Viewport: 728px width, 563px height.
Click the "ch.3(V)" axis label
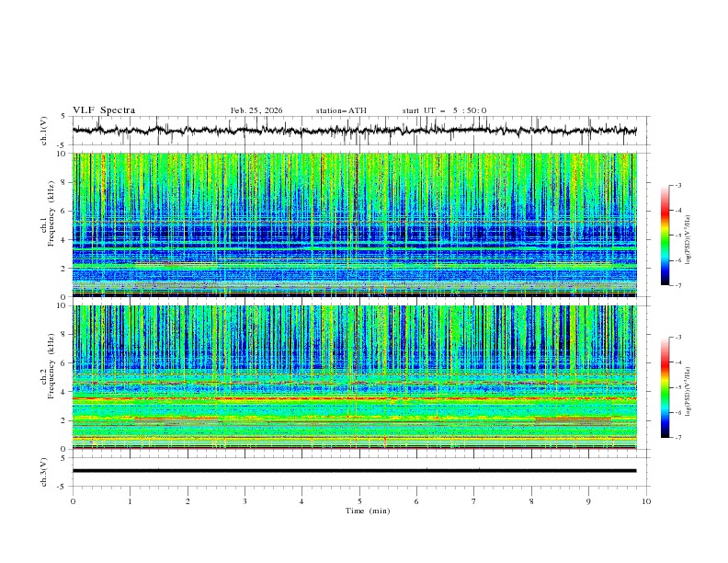tap(44, 472)
